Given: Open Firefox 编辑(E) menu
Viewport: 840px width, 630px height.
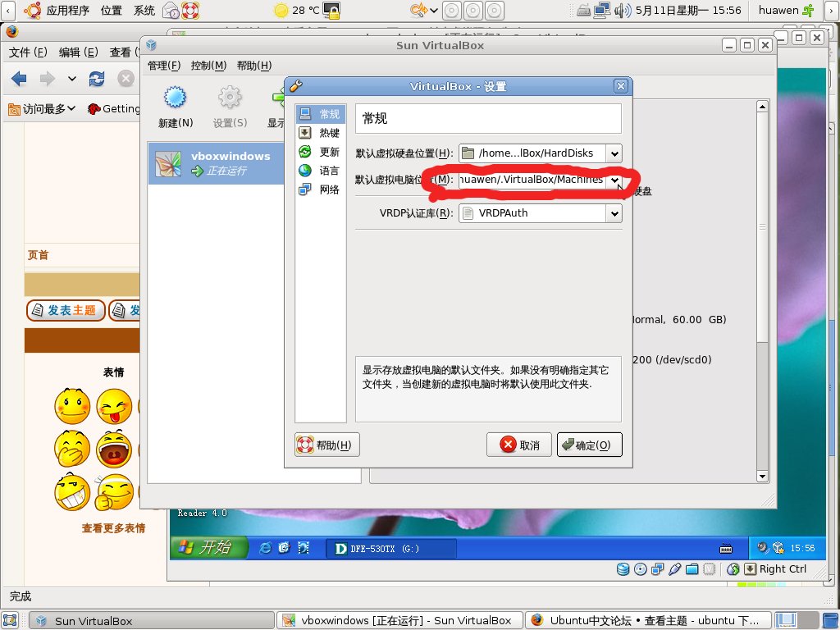Looking at the screenshot, I should pos(78,52).
